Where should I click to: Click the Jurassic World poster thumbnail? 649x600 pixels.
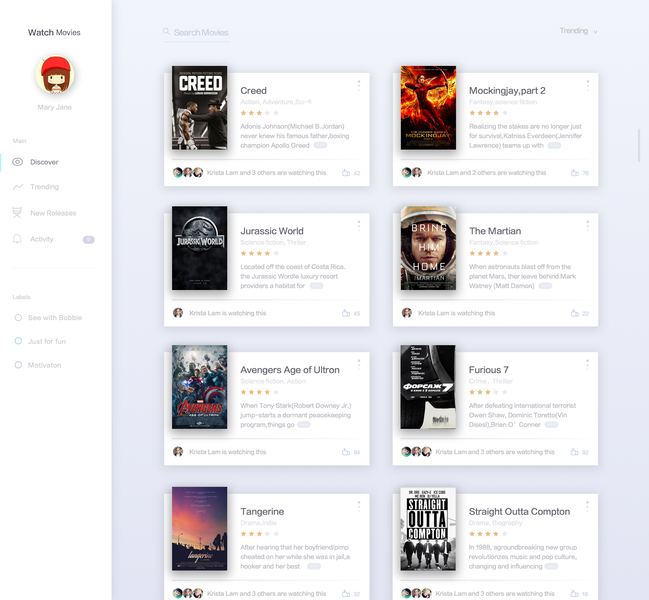coord(200,248)
